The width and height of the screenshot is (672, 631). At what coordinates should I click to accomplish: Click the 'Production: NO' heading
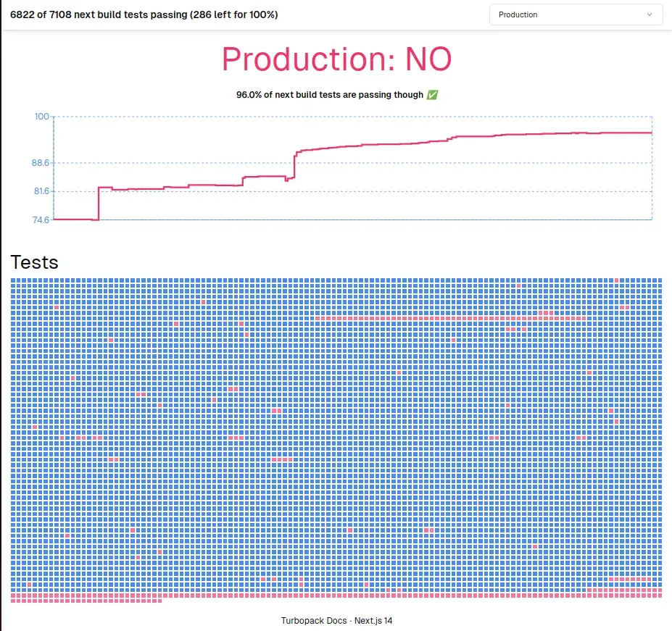point(336,59)
